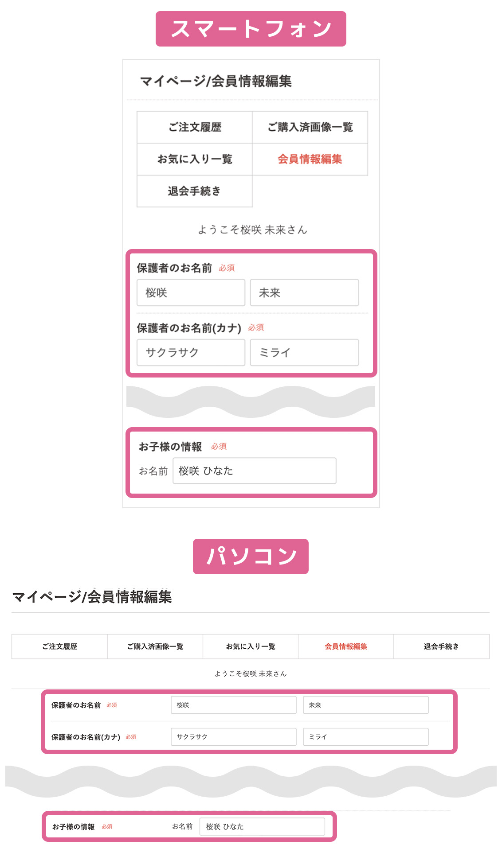Open ご購入済画像一覧 tab in smartphone layout
The image size is (502, 868).
tap(310, 127)
